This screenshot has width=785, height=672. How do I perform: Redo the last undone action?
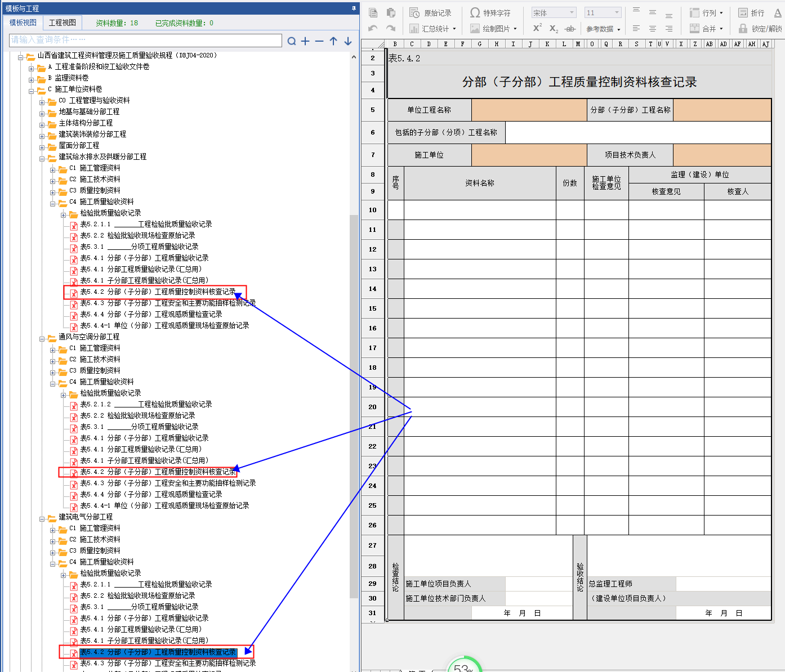tap(391, 28)
